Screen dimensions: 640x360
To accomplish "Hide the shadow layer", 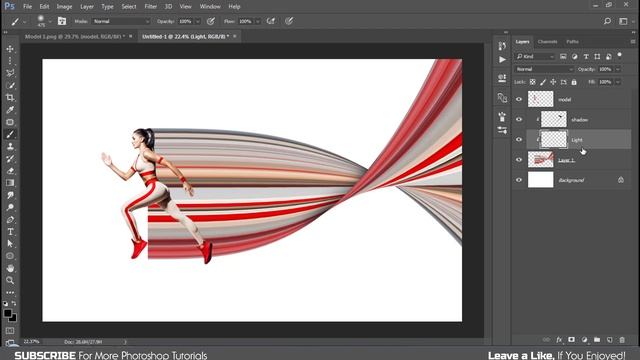I will pyautogui.click(x=519, y=119).
